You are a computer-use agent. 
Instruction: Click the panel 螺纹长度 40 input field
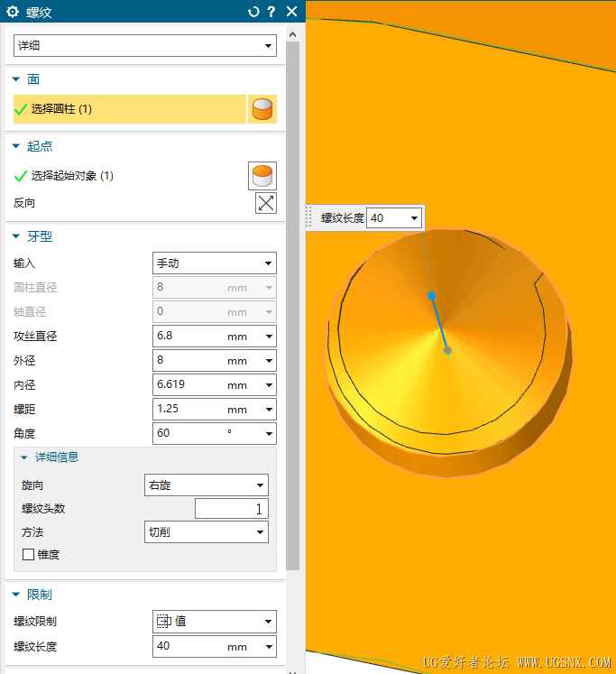click(x=189, y=646)
